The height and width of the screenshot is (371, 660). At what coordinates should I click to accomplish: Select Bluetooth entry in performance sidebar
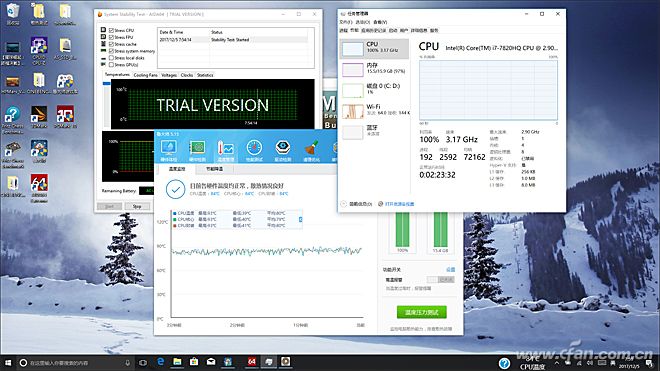[x=374, y=132]
